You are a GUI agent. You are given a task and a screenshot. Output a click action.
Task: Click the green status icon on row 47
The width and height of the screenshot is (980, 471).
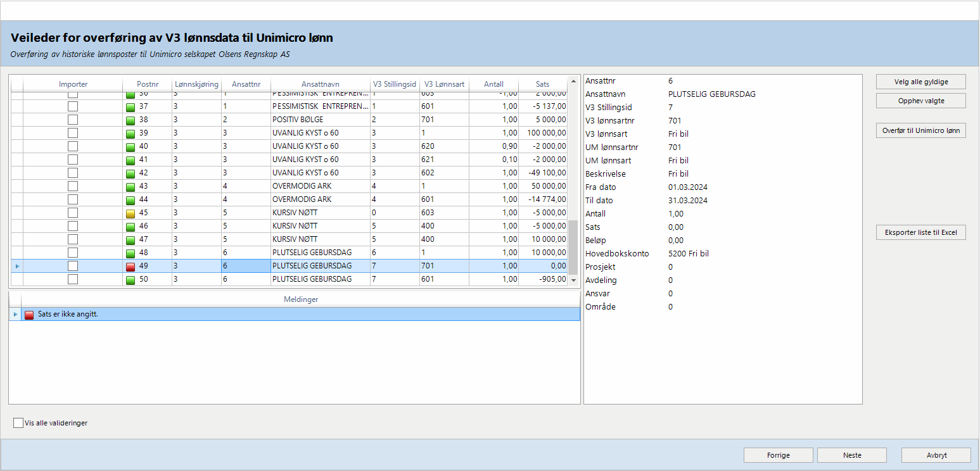pyautogui.click(x=130, y=240)
